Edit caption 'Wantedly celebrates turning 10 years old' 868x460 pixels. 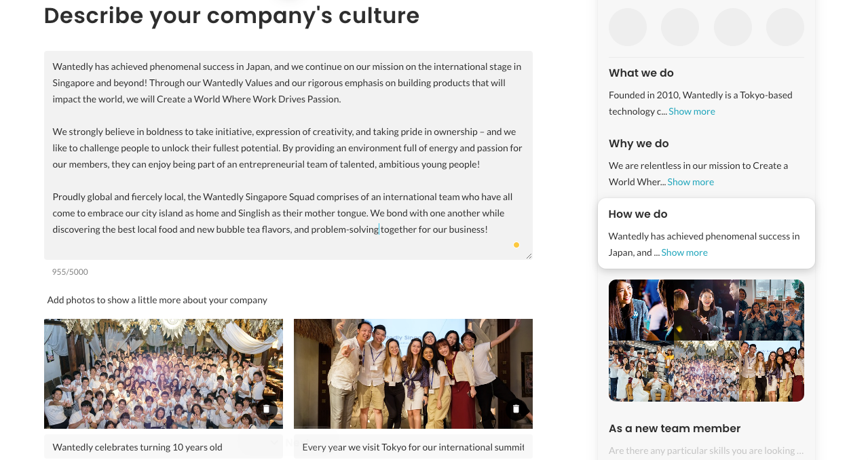tap(164, 446)
